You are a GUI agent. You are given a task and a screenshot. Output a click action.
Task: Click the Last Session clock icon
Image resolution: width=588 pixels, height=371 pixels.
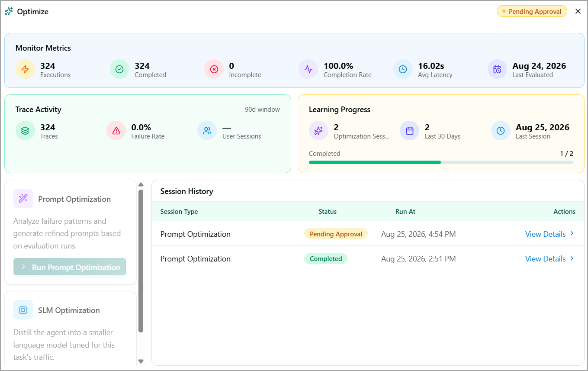500,131
